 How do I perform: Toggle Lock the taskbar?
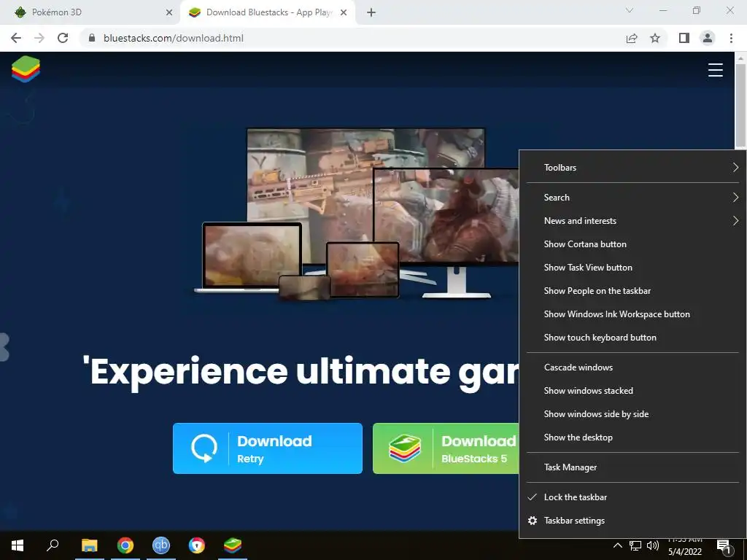coord(632,497)
